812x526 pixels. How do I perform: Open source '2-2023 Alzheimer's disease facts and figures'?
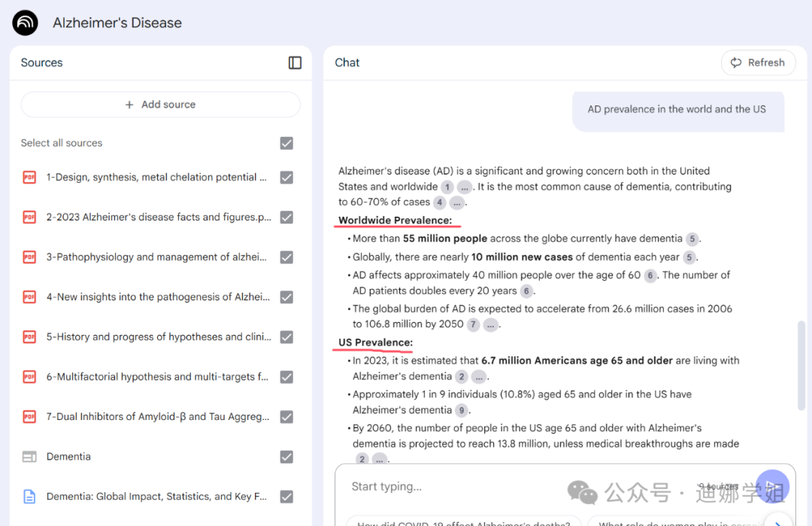tap(159, 217)
